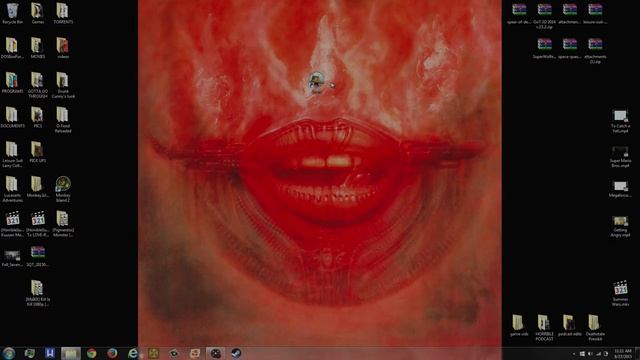Launch Google Chrome from the taskbar
This screenshot has width=640, height=360.
[x=91, y=353]
